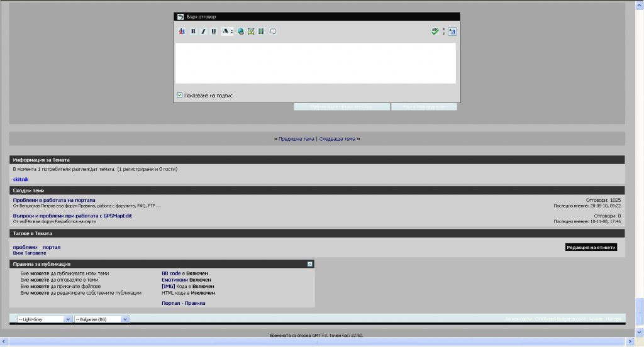The image size is (644, 347).
Task: Open the Light-Gray style dropdown
Action: tap(45, 319)
